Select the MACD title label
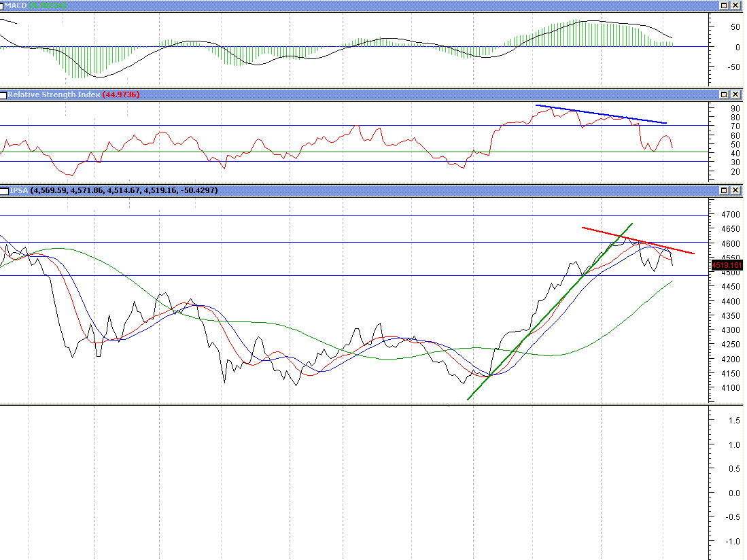The width and height of the screenshot is (747, 560). tap(16, 5)
